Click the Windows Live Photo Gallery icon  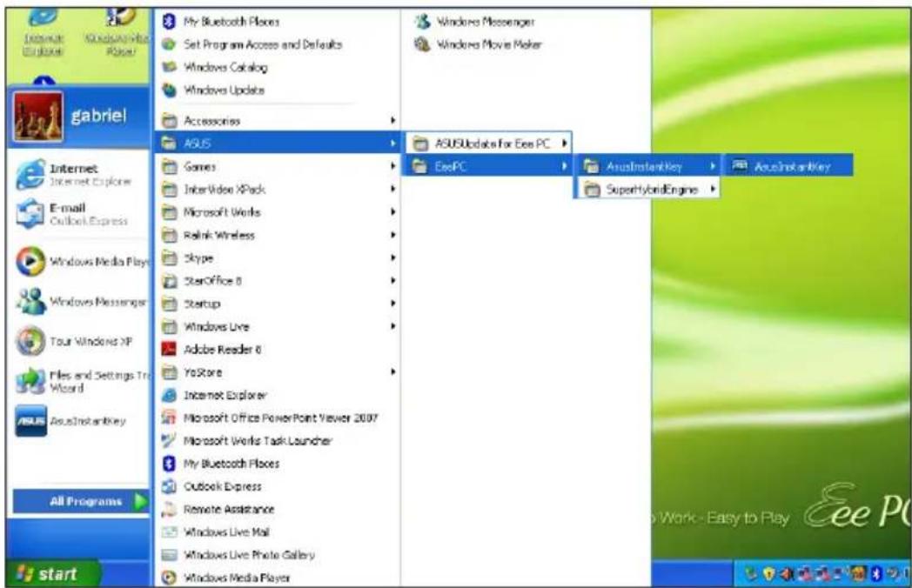click(x=169, y=555)
